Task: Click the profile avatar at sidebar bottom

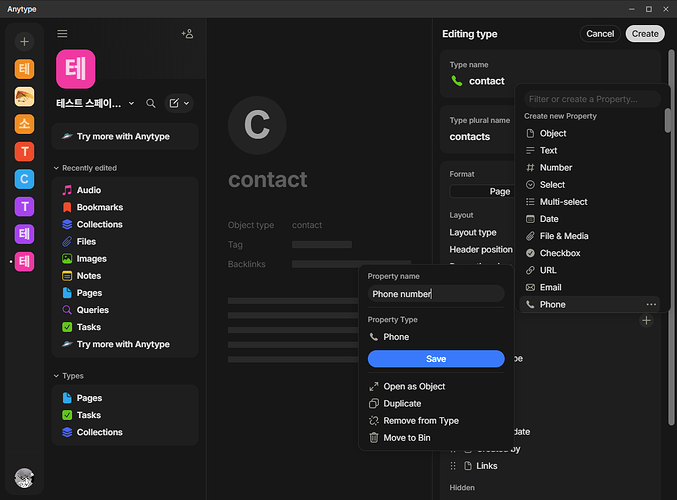Action: (x=24, y=478)
